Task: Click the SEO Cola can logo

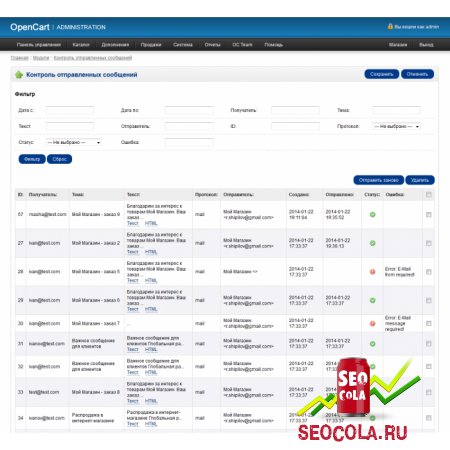Action: click(353, 387)
